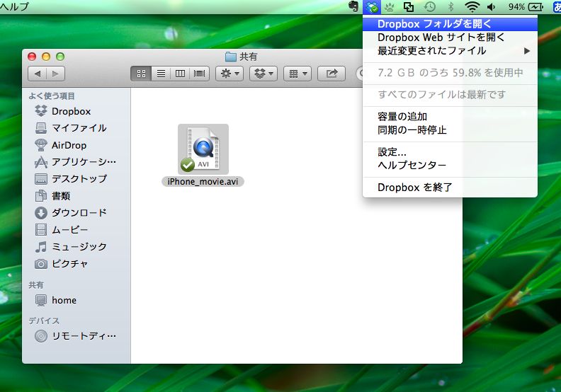Click the paw print menu bar icon
Screen dimensions: 561x392
390,7
